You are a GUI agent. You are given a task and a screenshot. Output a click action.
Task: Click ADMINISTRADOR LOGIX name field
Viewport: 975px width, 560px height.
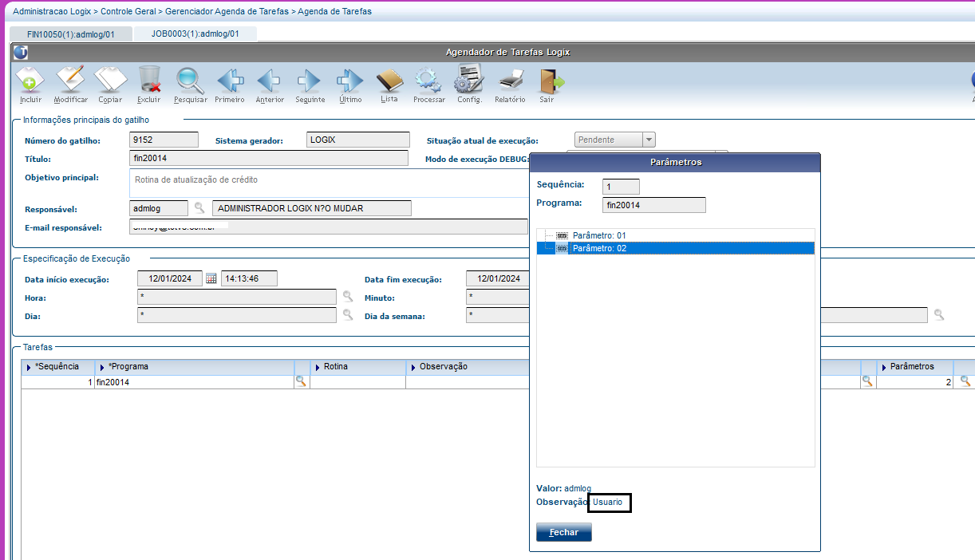(x=312, y=208)
